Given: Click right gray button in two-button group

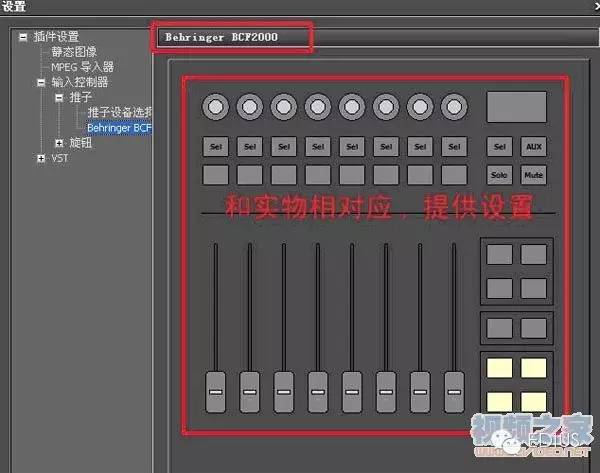Looking at the screenshot, I should tap(533, 328).
